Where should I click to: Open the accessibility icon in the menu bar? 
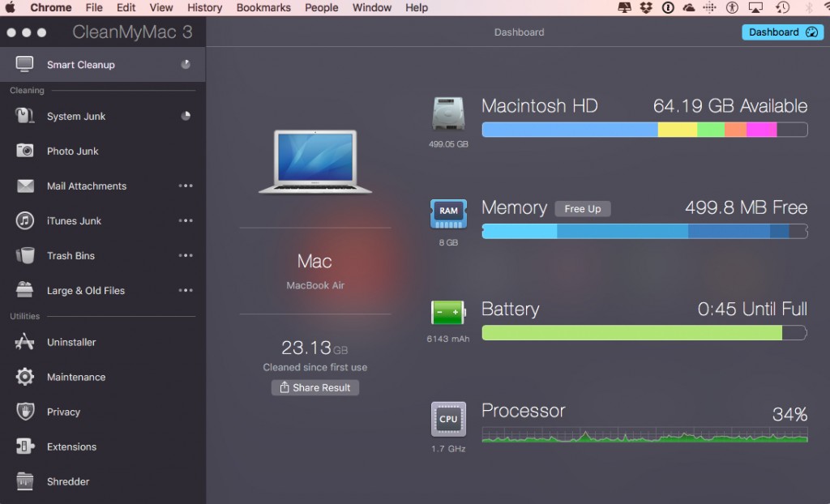tap(732, 7)
